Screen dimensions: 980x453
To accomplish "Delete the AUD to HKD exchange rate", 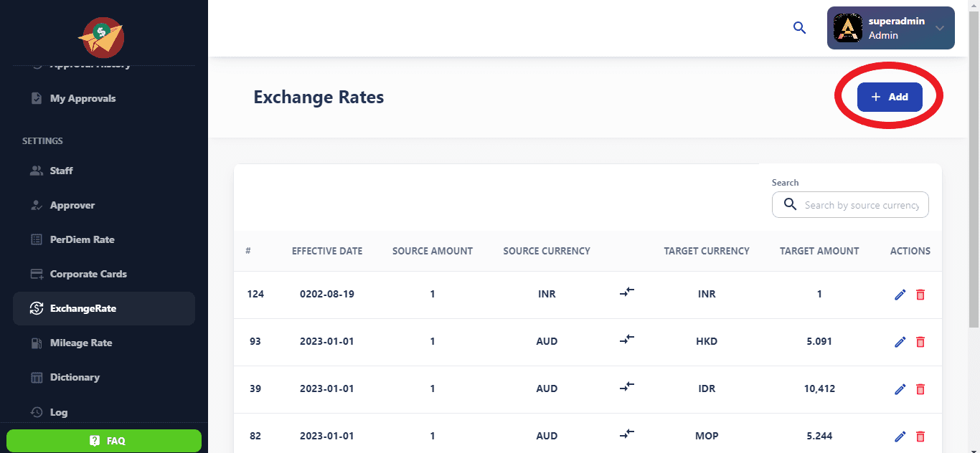I will click(x=920, y=342).
